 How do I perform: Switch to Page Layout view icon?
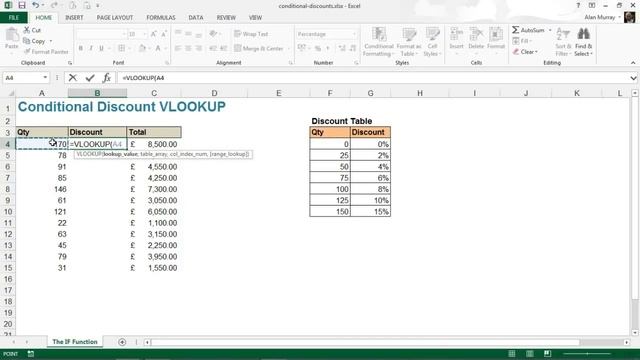tap(529, 353)
